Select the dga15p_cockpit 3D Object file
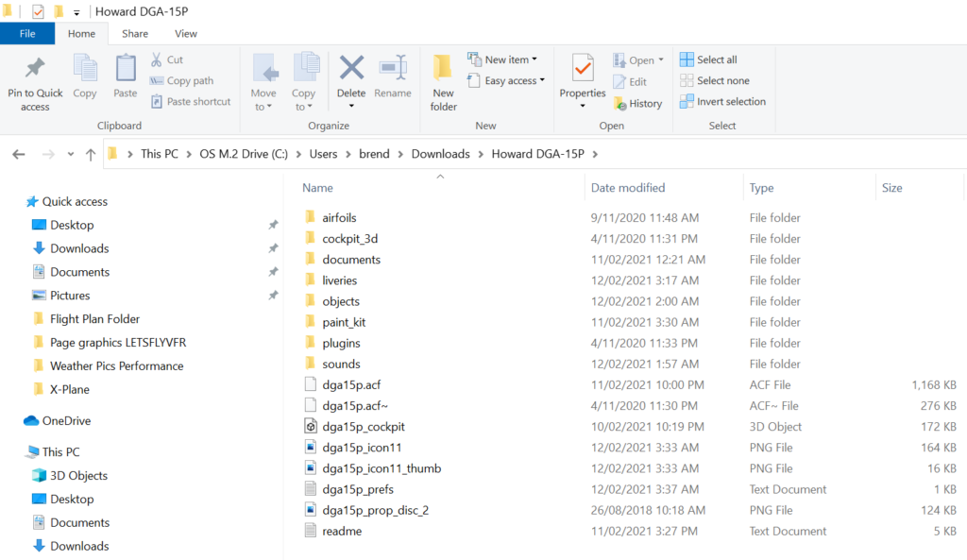This screenshot has height=560, width=967. coord(364,427)
